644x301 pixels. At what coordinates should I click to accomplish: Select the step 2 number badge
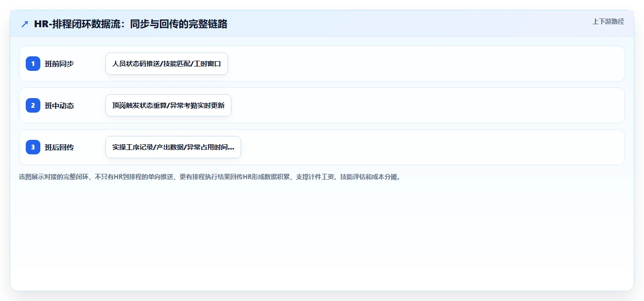[33, 105]
